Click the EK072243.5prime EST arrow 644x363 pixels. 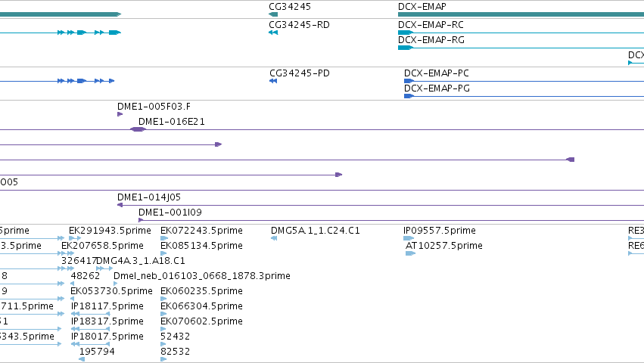pyautogui.click(x=164, y=238)
